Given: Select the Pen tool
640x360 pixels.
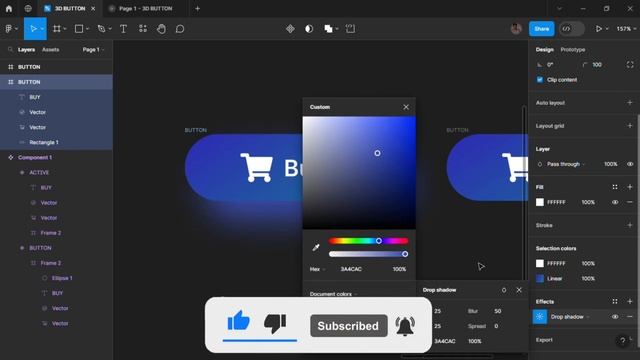Looking at the screenshot, I should [x=101, y=29].
